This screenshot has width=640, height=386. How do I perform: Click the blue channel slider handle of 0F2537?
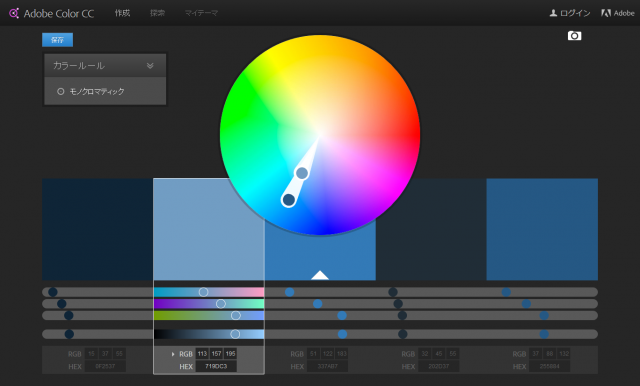69,315
